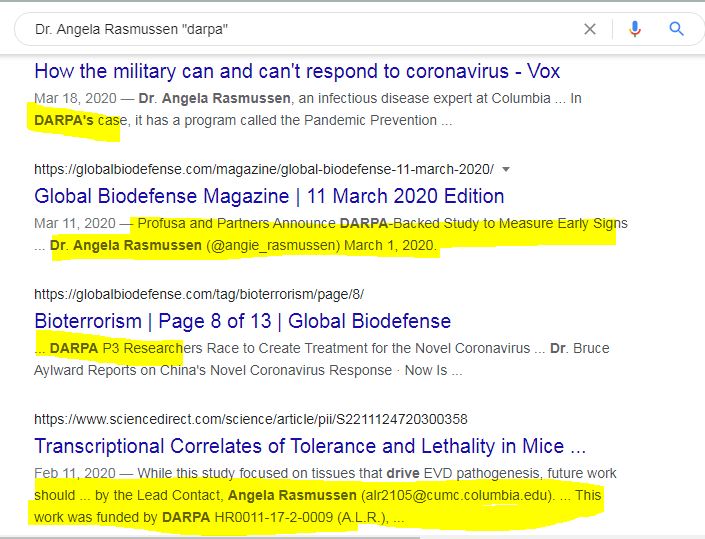Open the Vox coronavirus military article

pyautogui.click(x=297, y=71)
